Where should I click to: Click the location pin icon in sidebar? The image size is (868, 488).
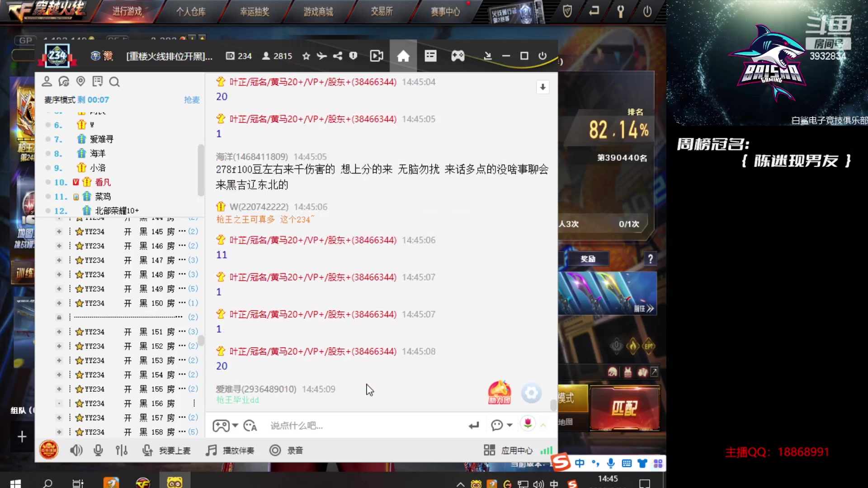tap(80, 81)
